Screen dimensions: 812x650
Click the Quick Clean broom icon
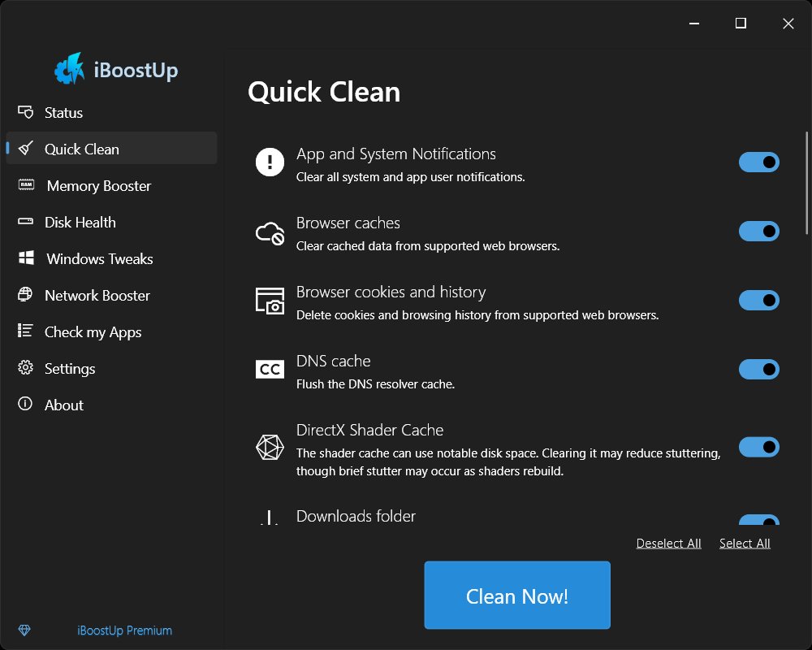point(25,149)
